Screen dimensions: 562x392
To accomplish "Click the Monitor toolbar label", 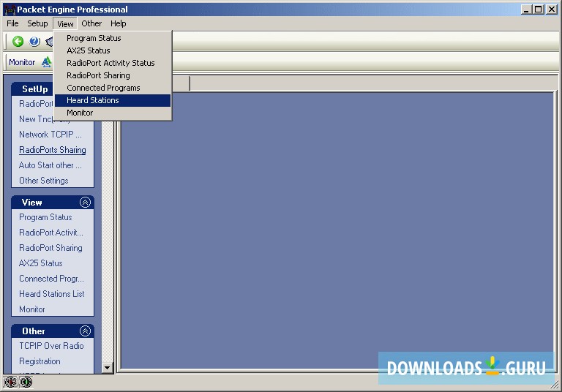I will (22, 62).
